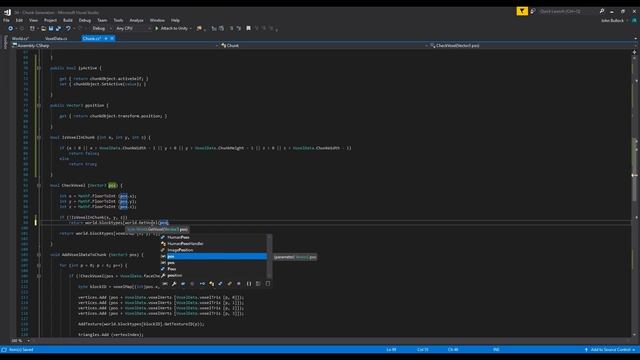Screen dimensions: 640x360
Task: Click the Navigate Backward toolbar icon
Action: coord(11,28)
